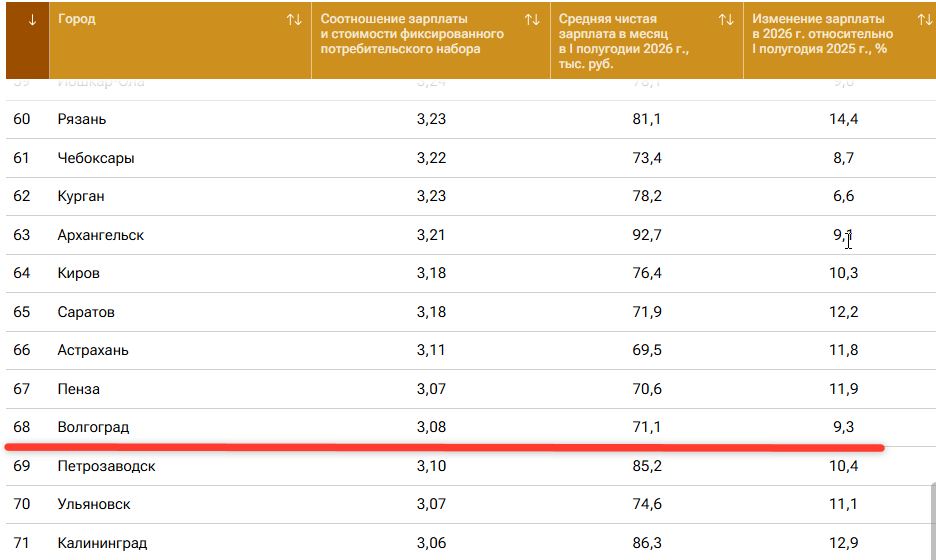Viewport: 936px width, 560px height.
Task: Click change value 6,6 for Курган
Action: point(843,196)
